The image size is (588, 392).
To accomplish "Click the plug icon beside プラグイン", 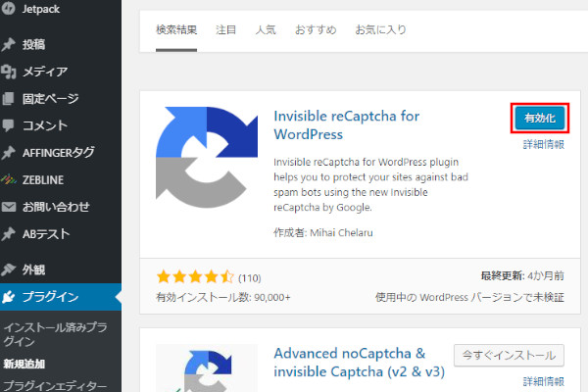I will (8, 297).
